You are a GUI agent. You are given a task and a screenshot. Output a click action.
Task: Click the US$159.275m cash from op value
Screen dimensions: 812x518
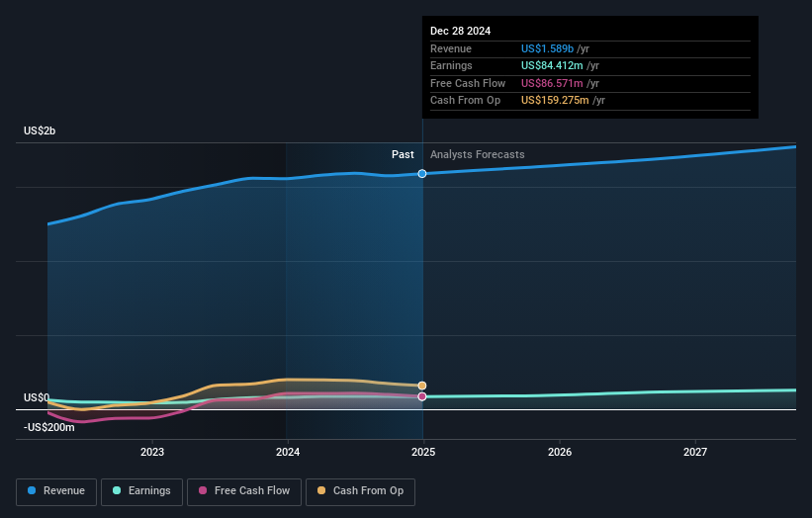point(555,101)
